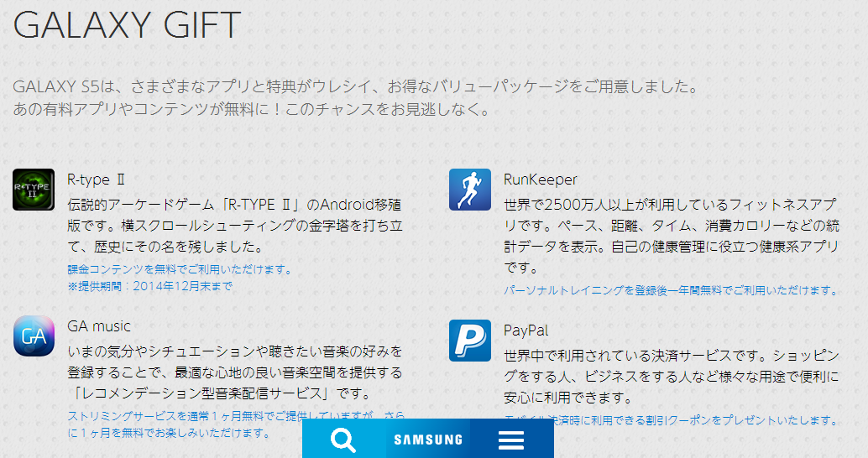Click GA music note 'ストリミングサービスを通常１ヶ月無料'
868x458 pixels.
pos(237,424)
